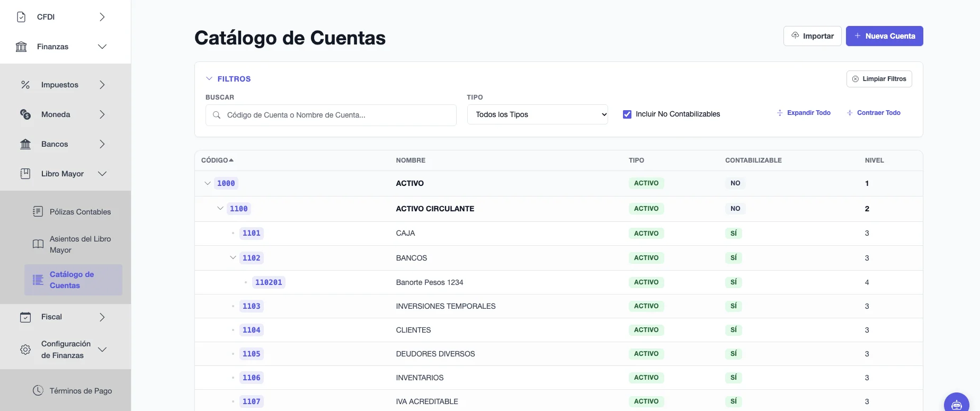Click the magnifier icon in search box

click(217, 115)
